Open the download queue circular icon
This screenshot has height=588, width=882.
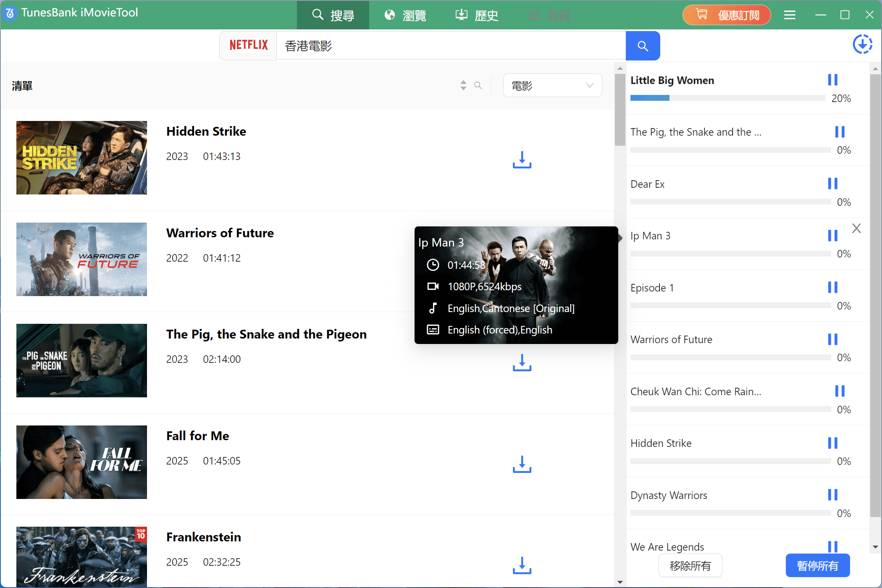862,44
